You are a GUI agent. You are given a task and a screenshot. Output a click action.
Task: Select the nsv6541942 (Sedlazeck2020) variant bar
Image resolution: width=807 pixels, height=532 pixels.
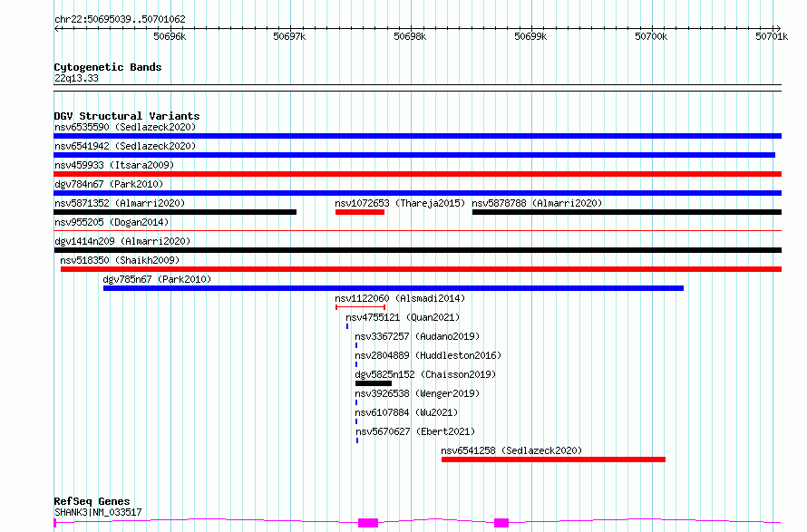(414, 155)
